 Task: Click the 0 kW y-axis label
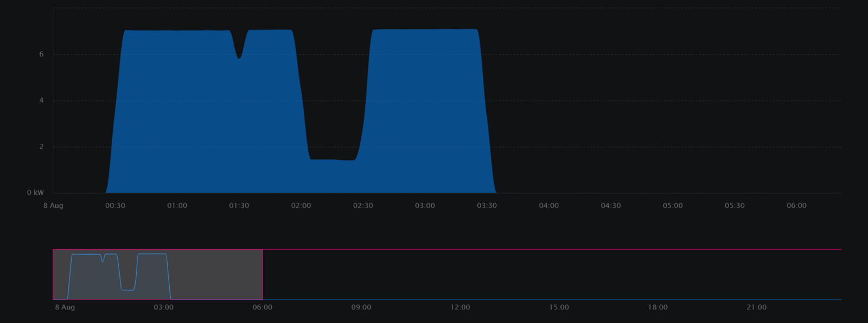click(x=35, y=193)
